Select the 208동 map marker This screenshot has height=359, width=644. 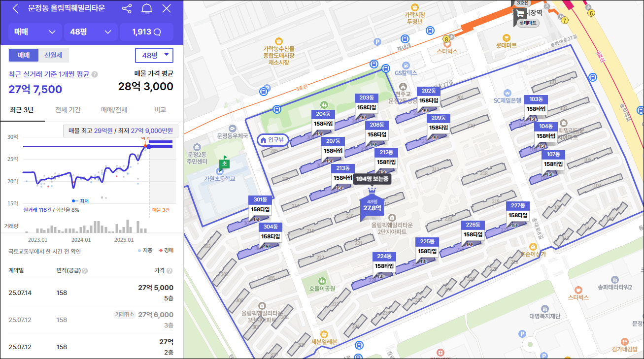click(377, 131)
